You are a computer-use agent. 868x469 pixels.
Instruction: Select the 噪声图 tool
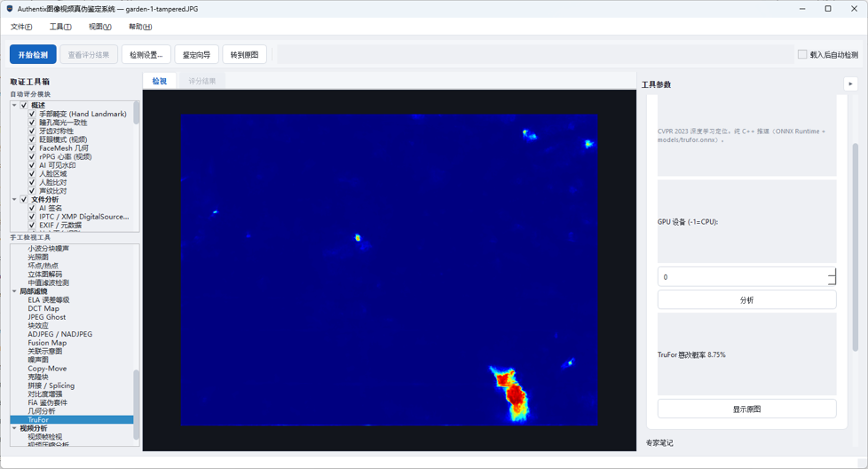click(x=38, y=360)
